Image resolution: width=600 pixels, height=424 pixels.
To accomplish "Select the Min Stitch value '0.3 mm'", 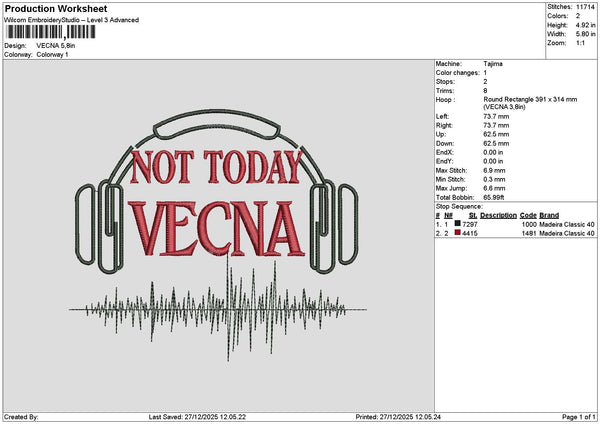I will tap(494, 179).
